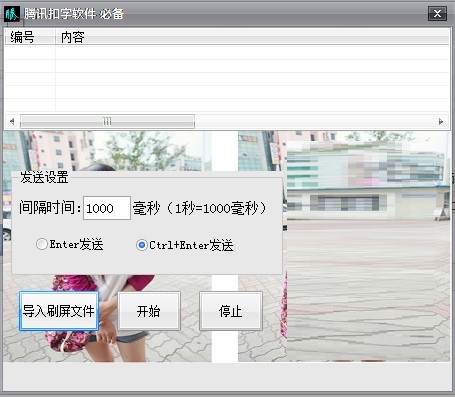Click the 间隔时间 input field showing 1000
Viewport: 455px width, 397px height.
tap(107, 208)
